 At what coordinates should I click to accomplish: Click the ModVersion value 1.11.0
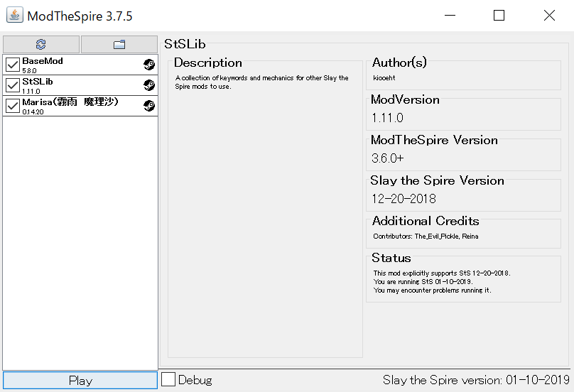(x=387, y=118)
